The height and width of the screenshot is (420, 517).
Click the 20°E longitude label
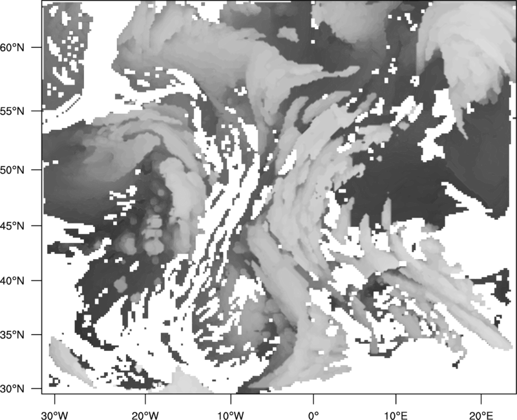click(x=481, y=415)
